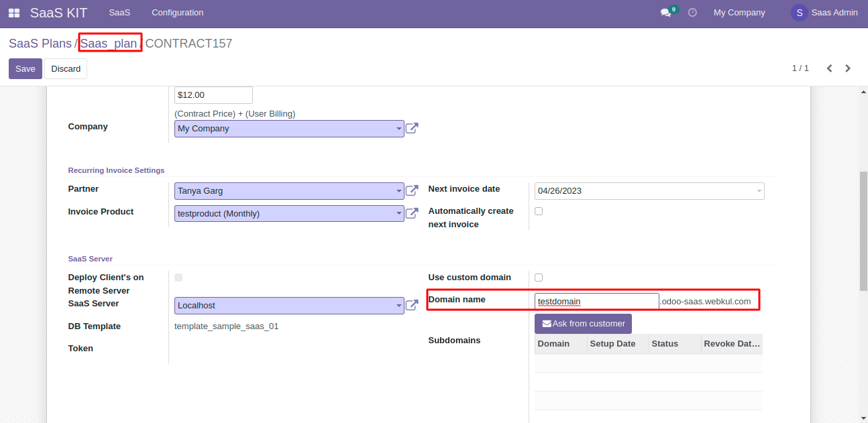Go to SaaS Plans breadcrumb
868x423 pixels.
40,44
